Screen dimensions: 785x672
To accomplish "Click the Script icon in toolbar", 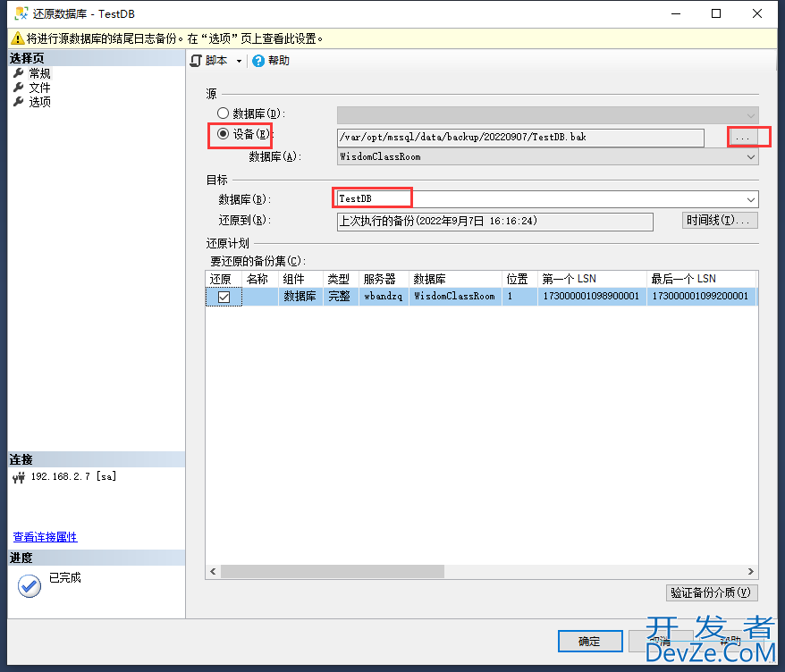I will (x=197, y=61).
